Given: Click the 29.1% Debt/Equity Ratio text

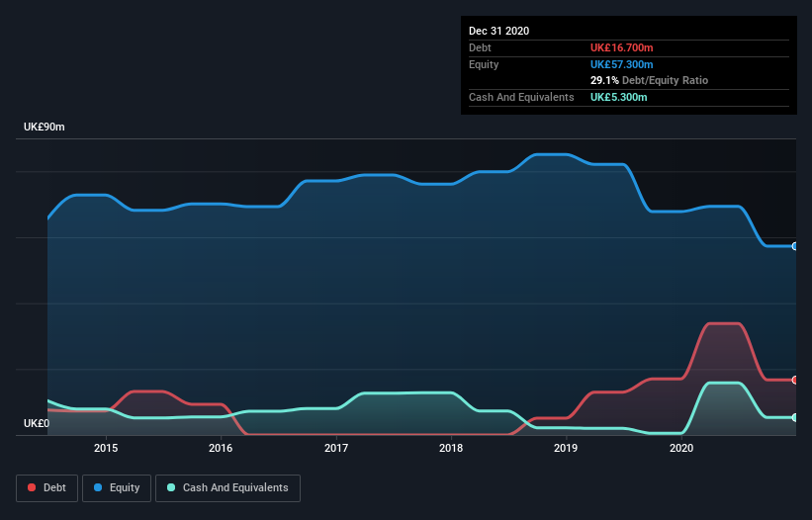Looking at the screenshot, I should (649, 80).
